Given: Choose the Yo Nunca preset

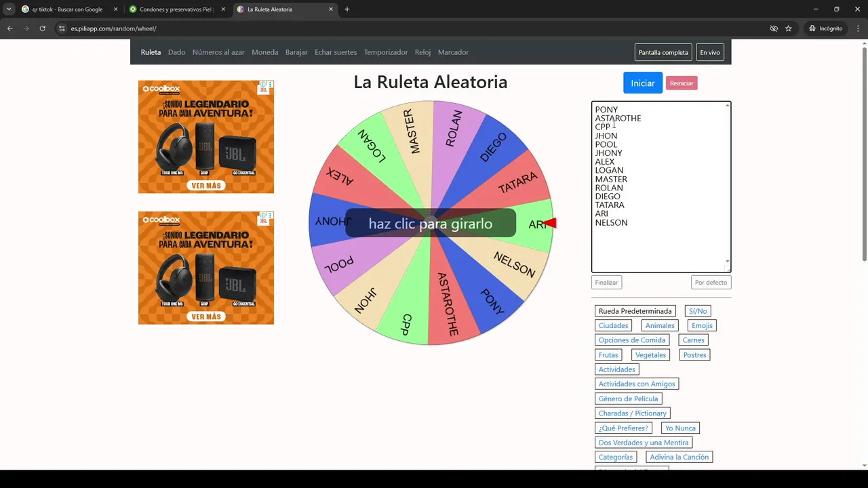Looking at the screenshot, I should 680,428.
